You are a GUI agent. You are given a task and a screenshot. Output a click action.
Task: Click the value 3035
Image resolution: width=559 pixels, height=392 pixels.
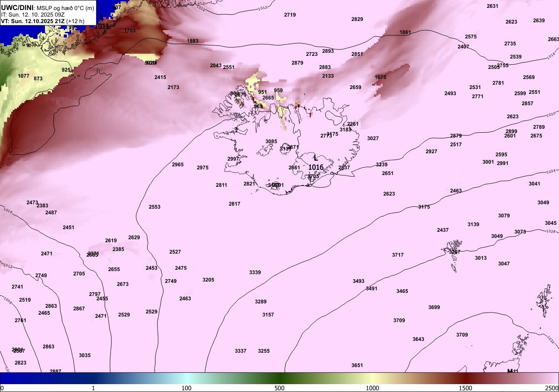point(85,355)
